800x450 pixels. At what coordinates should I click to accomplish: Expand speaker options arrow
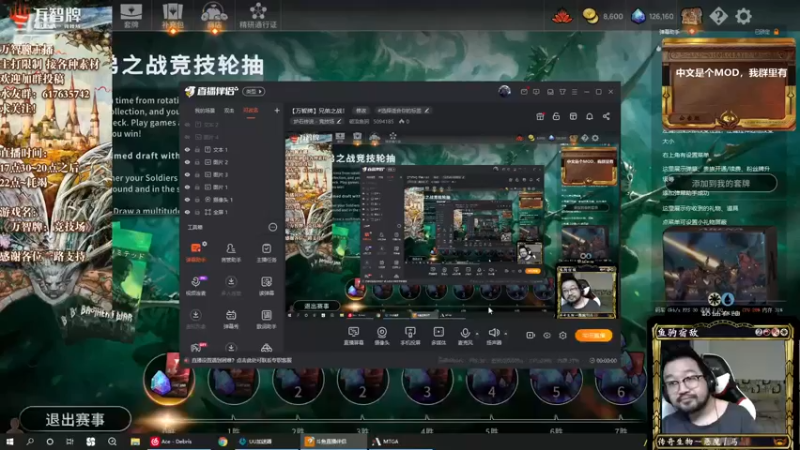point(506,334)
